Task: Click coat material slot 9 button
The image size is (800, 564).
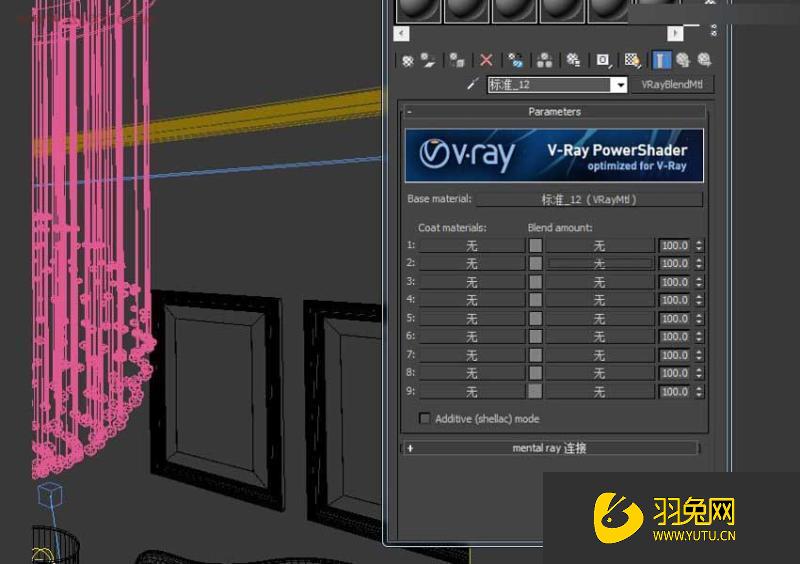Action: [471, 392]
